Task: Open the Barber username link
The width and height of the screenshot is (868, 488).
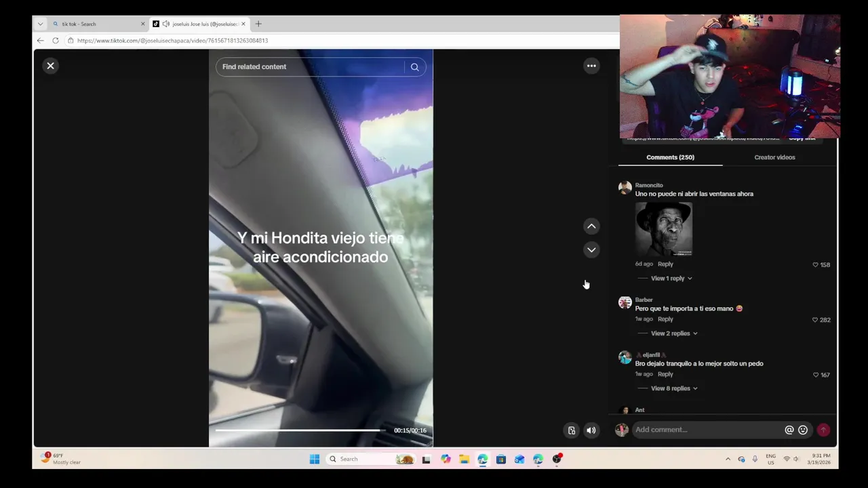Action: click(x=644, y=300)
